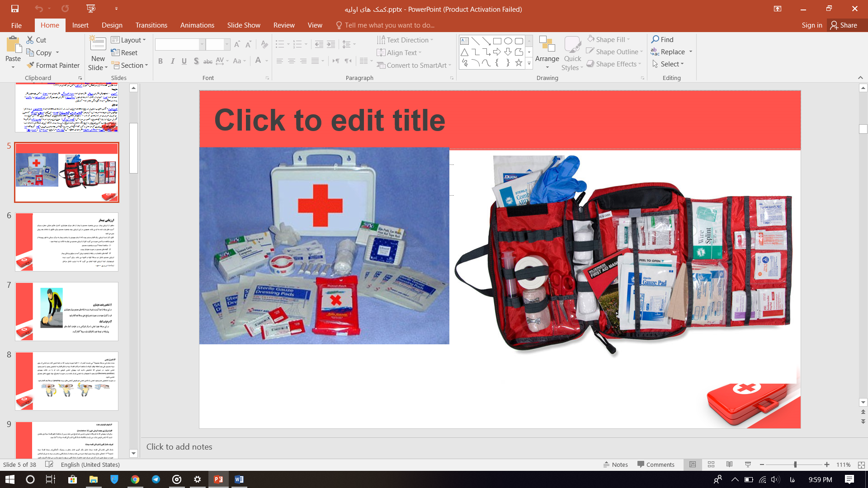
Task: Open the Slide Show tab
Action: coord(244,25)
